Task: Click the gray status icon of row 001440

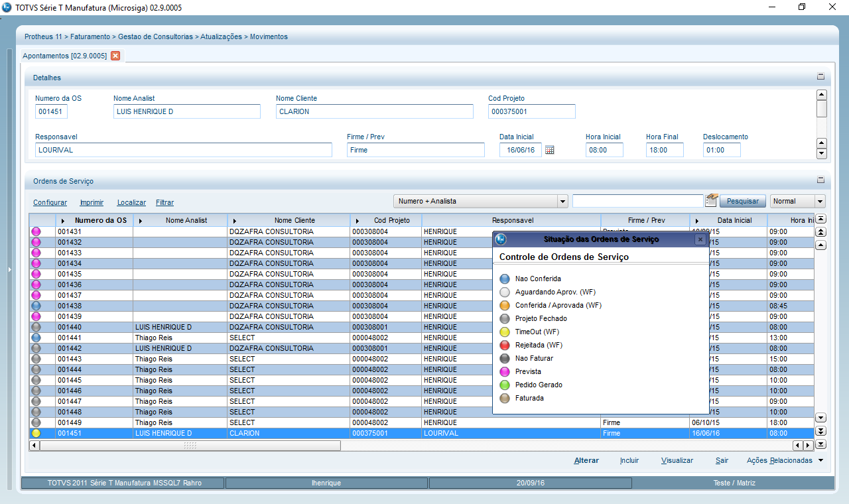Action: click(x=36, y=327)
